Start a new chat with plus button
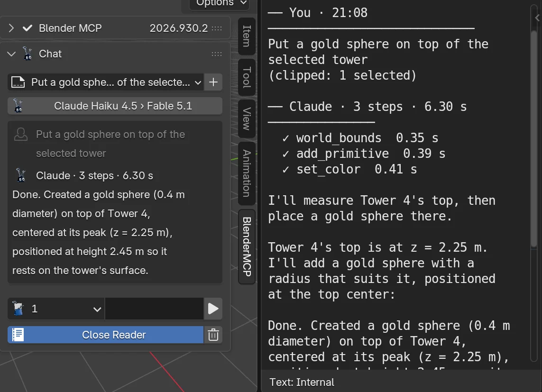542x392 pixels. click(213, 82)
